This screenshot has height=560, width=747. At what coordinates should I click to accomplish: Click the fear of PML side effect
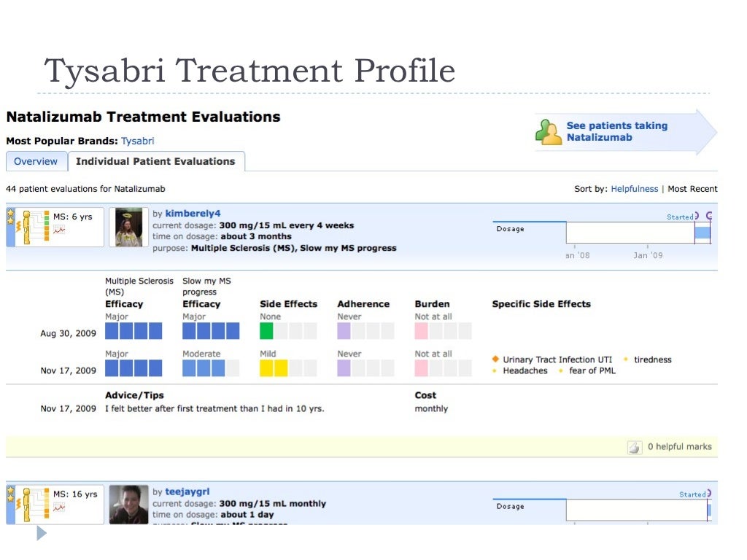[592, 370]
